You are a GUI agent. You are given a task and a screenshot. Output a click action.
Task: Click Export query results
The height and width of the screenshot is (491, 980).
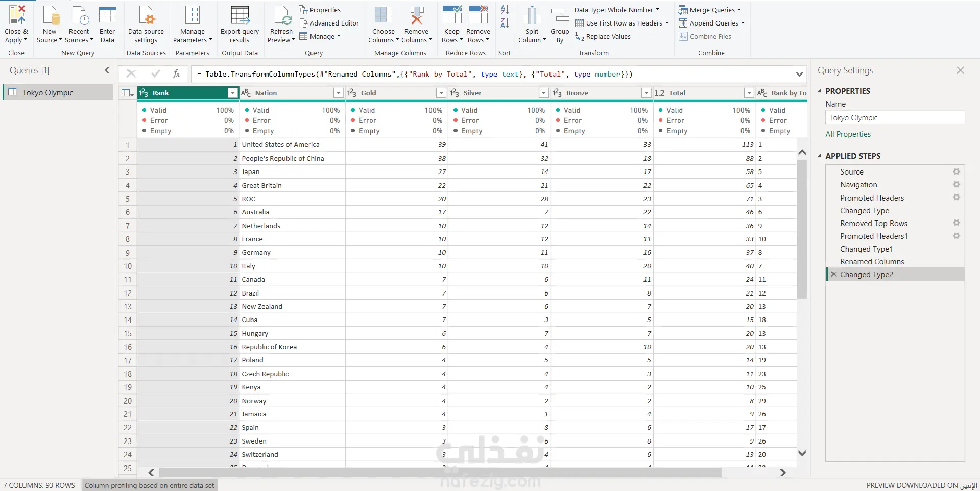[240, 24]
